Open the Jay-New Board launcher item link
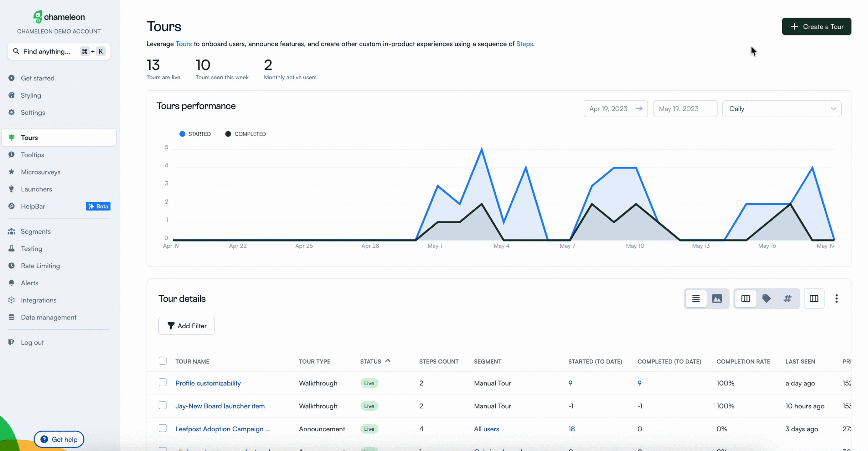Screen dimensions: 868x451 (x=220, y=406)
